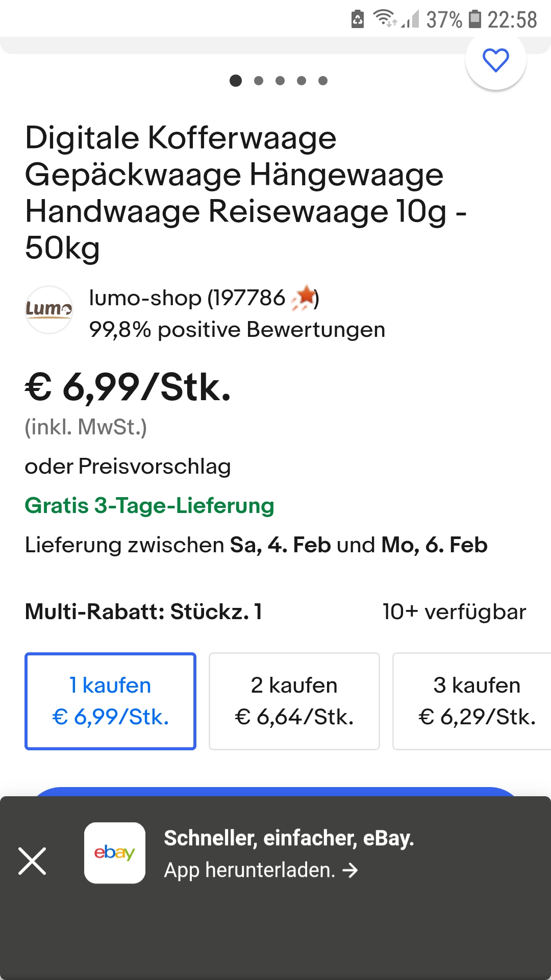
Task: Pick the 3 kaufen € 6,29/Stk. option
Action: pyautogui.click(x=474, y=701)
